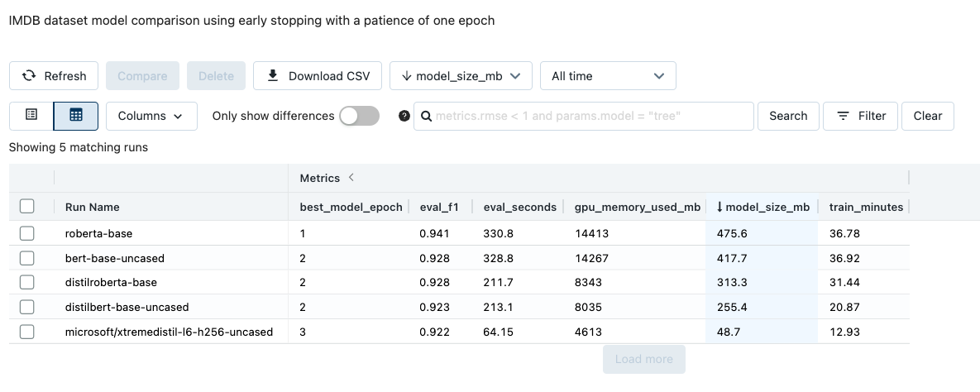The height and width of the screenshot is (392, 980).
Task: Click the model_size_mb sorted column header
Action: point(762,207)
